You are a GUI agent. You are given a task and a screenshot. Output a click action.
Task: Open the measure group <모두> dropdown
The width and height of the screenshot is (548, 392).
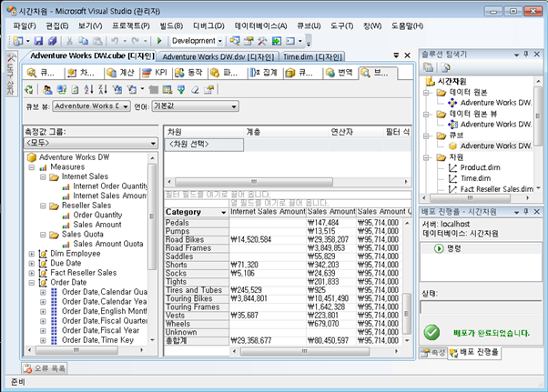153,143
